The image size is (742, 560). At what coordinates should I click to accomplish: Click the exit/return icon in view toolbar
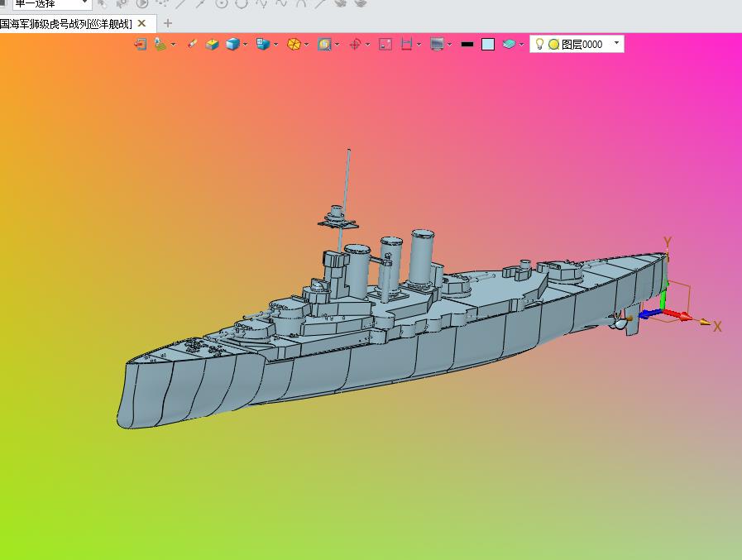140,45
